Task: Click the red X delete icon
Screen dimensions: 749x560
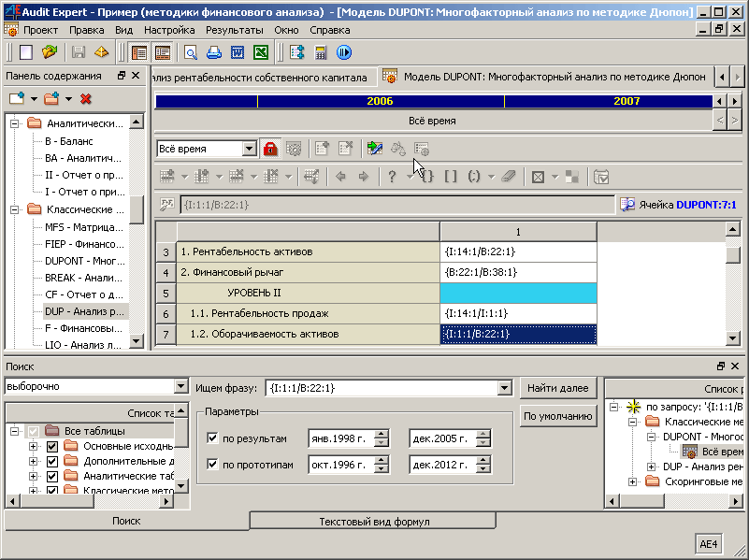Action: pos(86,98)
